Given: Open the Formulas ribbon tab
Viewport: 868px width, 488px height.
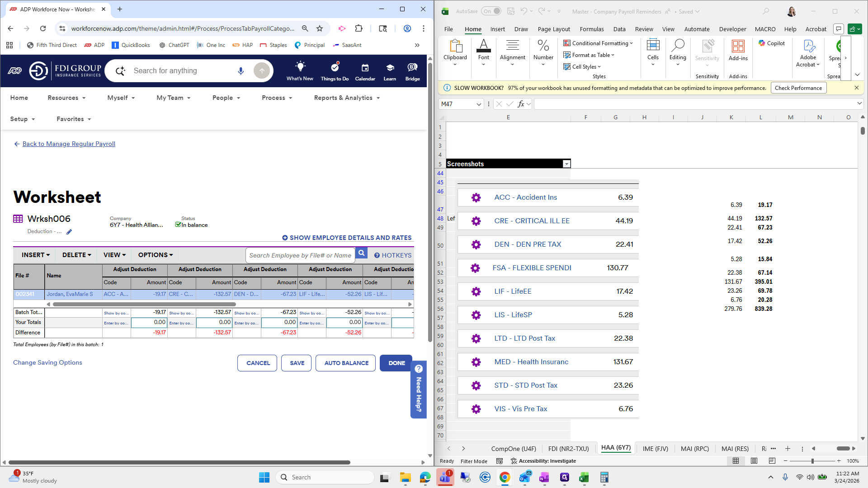Looking at the screenshot, I should click(591, 29).
